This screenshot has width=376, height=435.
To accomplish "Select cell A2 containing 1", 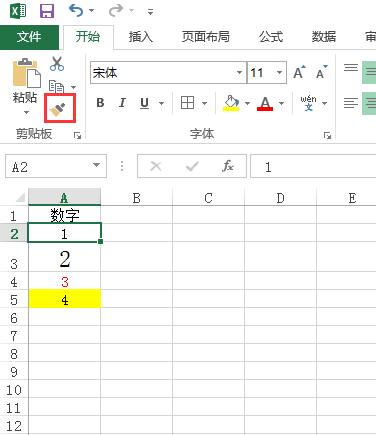I will (x=64, y=233).
